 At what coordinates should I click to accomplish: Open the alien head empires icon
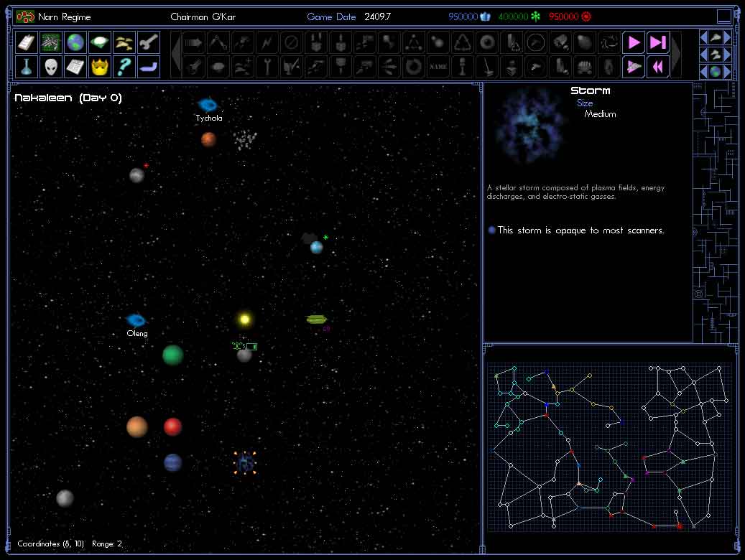pos(51,67)
